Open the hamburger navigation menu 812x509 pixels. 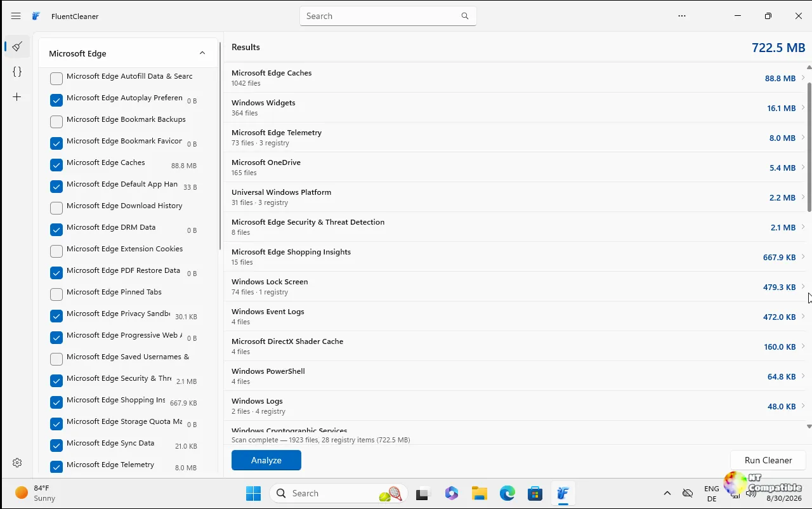16,16
